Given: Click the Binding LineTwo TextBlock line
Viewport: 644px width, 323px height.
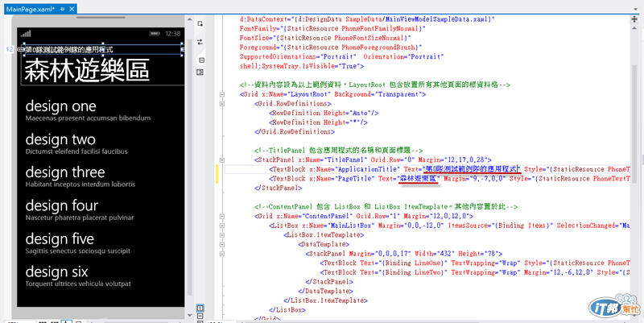Looking at the screenshot, I should click(x=477, y=272).
